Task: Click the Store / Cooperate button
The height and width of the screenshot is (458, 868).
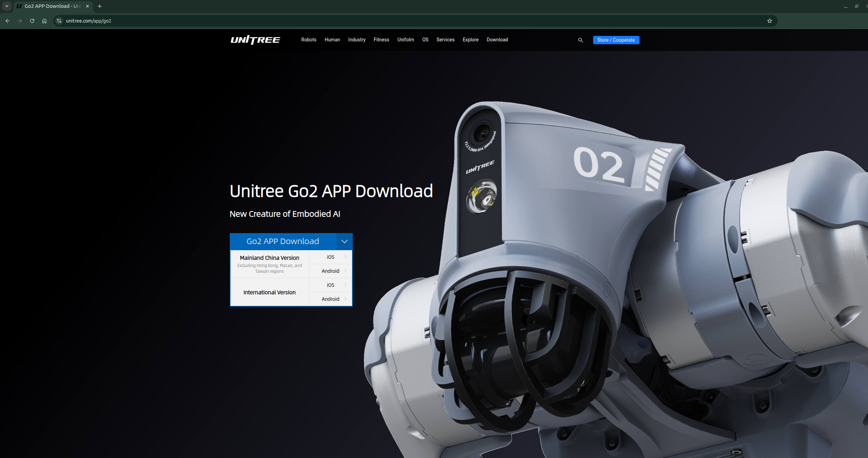Action: click(616, 40)
